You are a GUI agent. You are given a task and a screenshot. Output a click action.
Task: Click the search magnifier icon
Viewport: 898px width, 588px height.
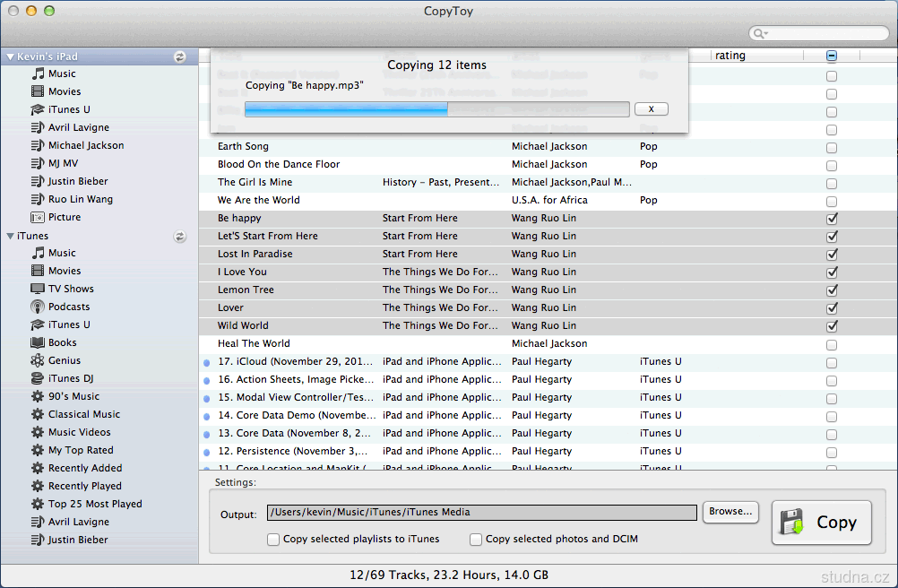757,33
